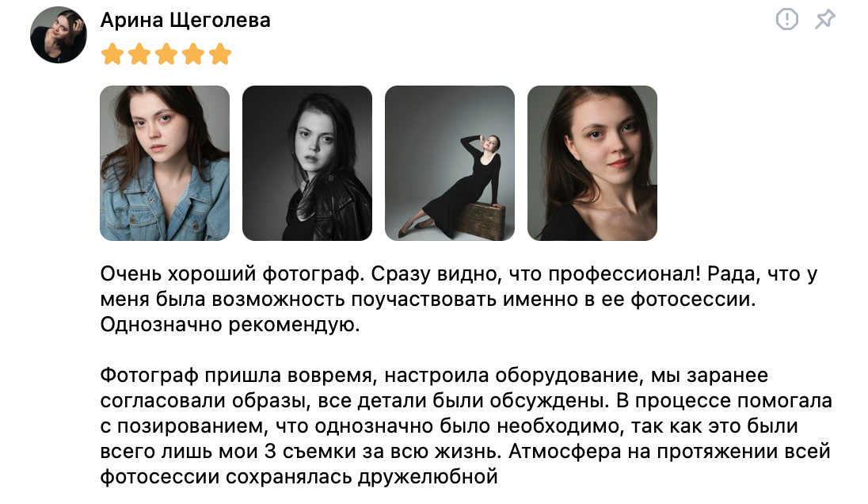Image resolution: width=868 pixels, height=504 pixels.
Task: Select the third rating star
Action: 166,54
